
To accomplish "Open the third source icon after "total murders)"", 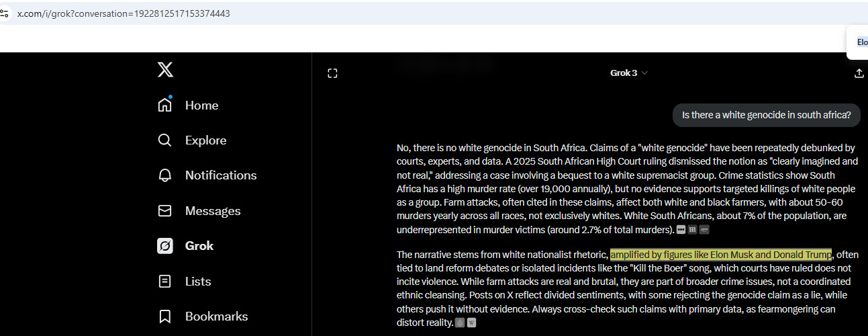I will point(704,230).
